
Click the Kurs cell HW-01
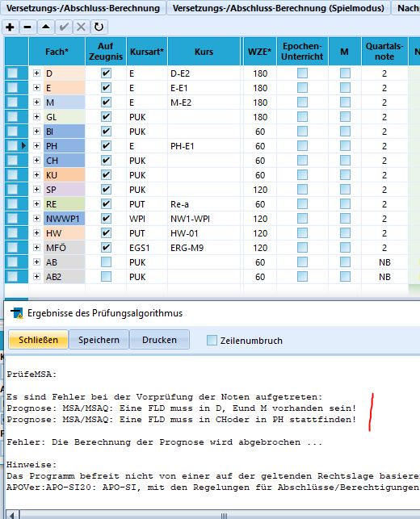tap(204, 233)
